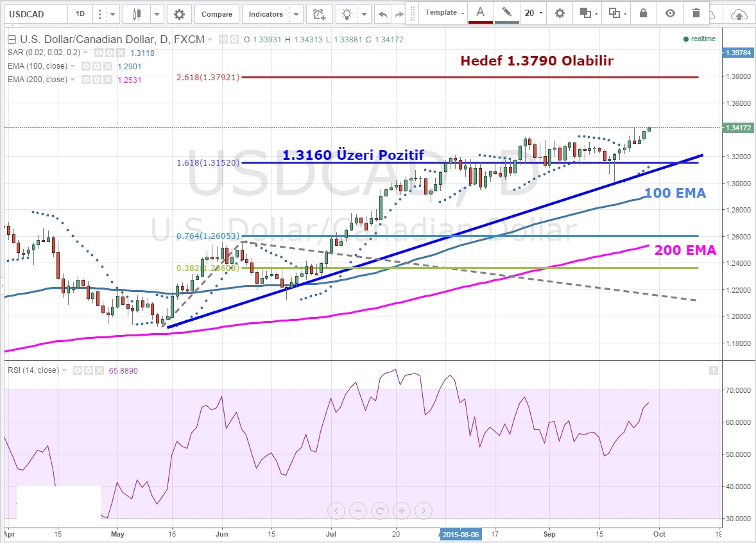
Task: Click the lightbulb ideas icon
Action: point(347,14)
